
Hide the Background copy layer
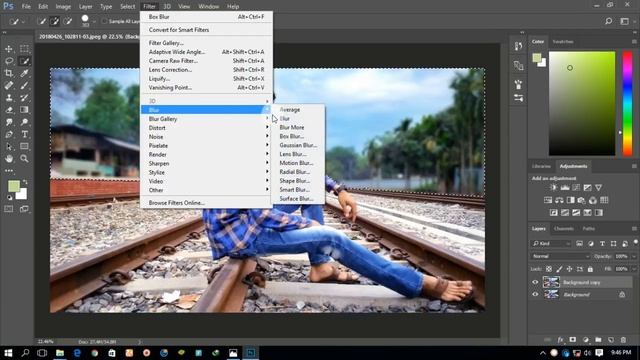point(535,282)
